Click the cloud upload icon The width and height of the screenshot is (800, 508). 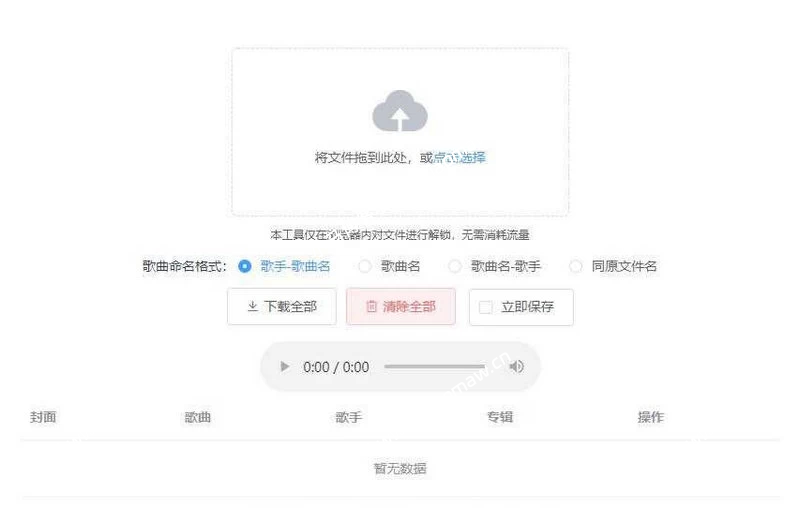[400, 111]
